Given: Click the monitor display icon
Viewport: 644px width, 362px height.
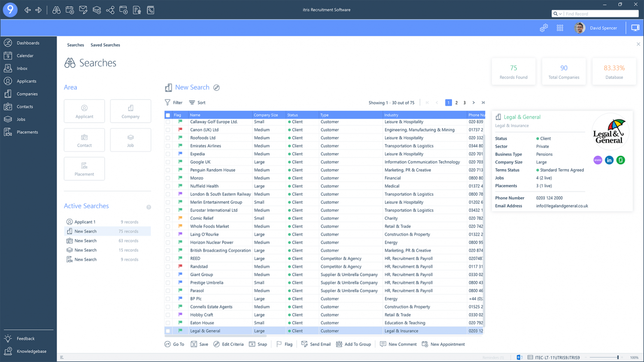Looking at the screenshot, I should click(635, 28).
